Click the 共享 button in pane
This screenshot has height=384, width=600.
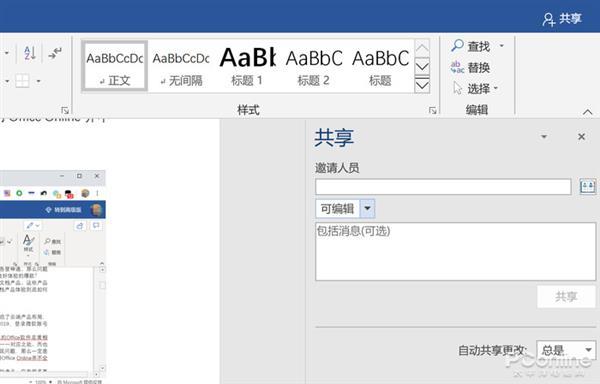[566, 296]
